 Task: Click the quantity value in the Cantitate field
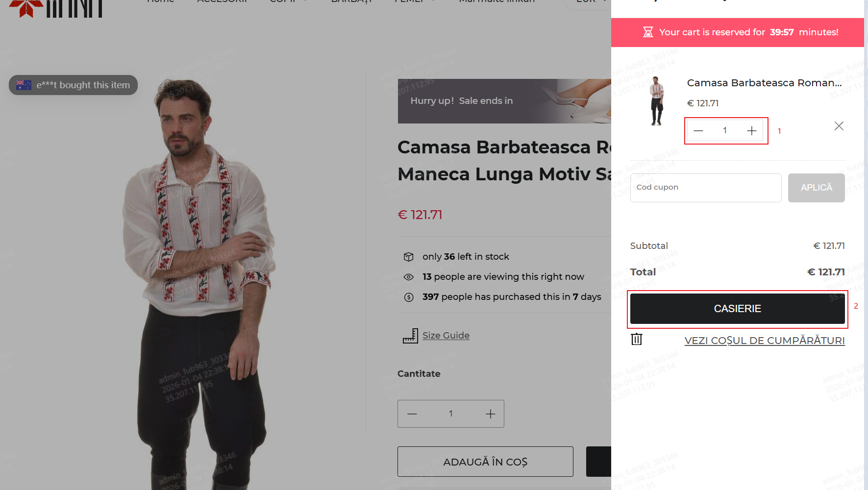click(450, 414)
